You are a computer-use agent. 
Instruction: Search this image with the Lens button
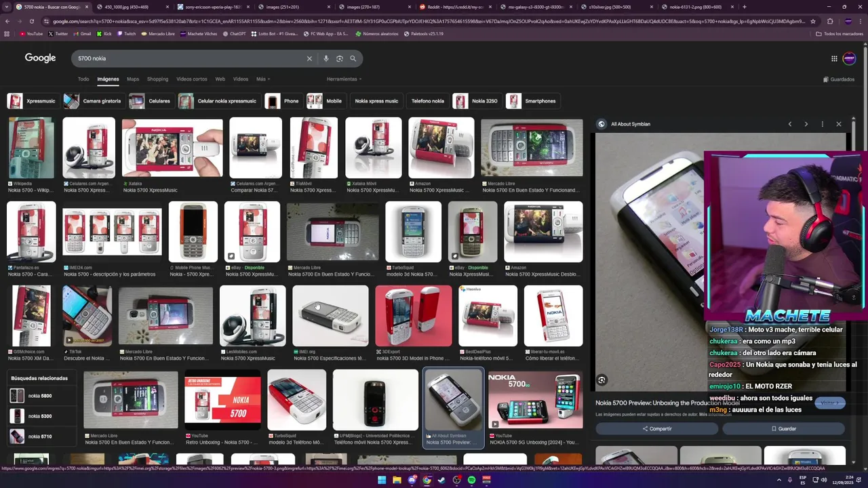(x=601, y=380)
